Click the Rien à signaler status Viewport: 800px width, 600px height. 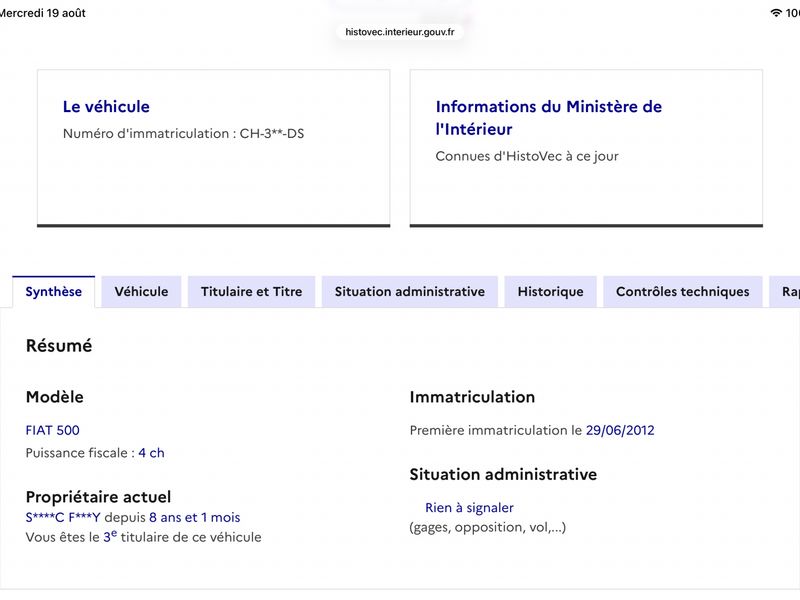[469, 508]
